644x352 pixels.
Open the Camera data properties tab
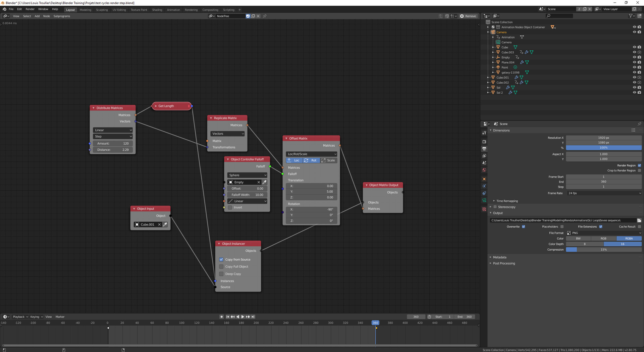484,200
